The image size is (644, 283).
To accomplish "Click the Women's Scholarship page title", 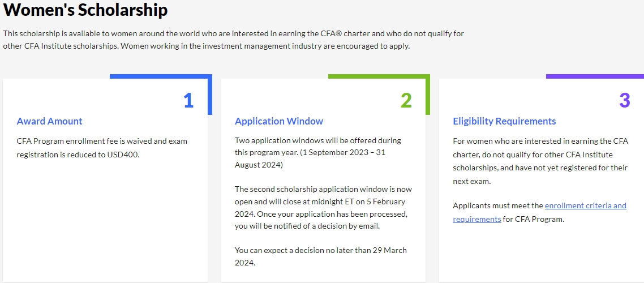I will click(85, 10).
